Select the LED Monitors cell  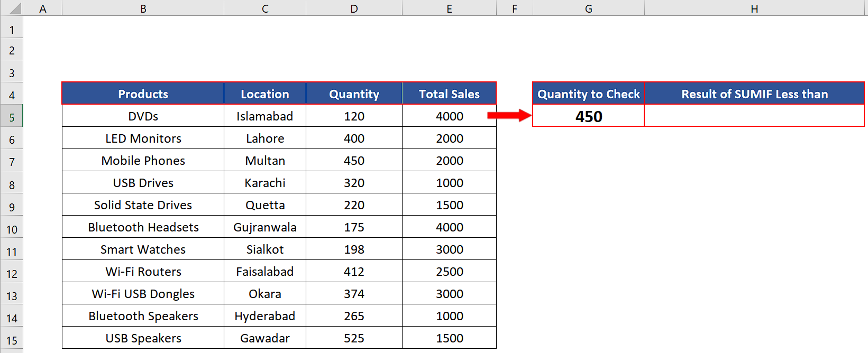tap(143, 138)
